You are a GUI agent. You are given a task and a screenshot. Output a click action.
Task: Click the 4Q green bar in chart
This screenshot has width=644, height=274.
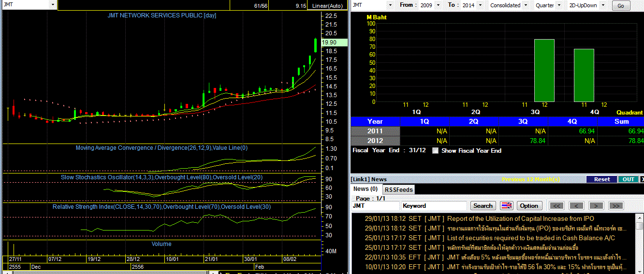tap(584, 75)
